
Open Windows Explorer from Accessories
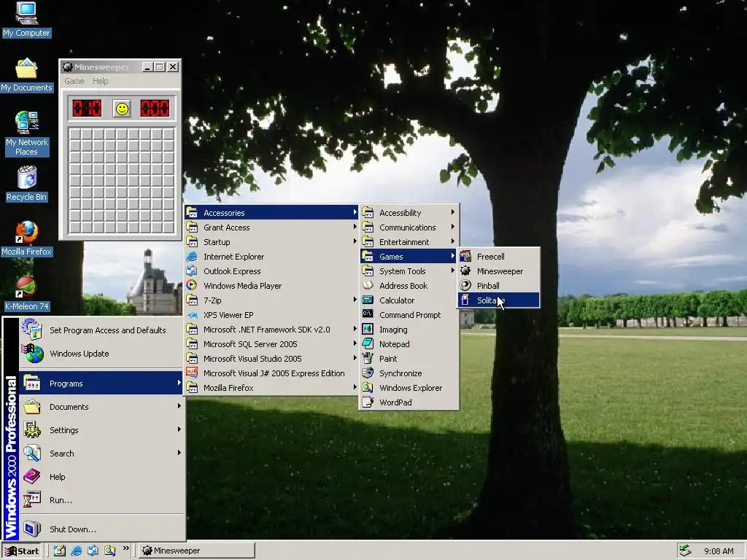tap(409, 388)
